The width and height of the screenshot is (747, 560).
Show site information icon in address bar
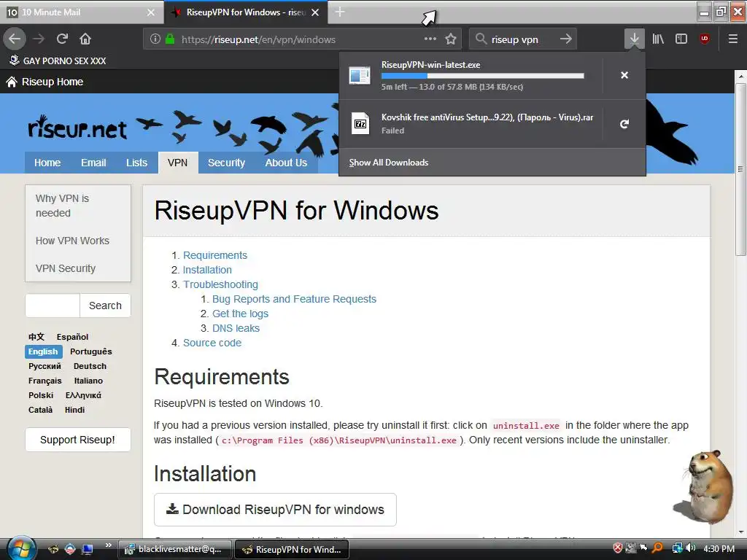155,39
